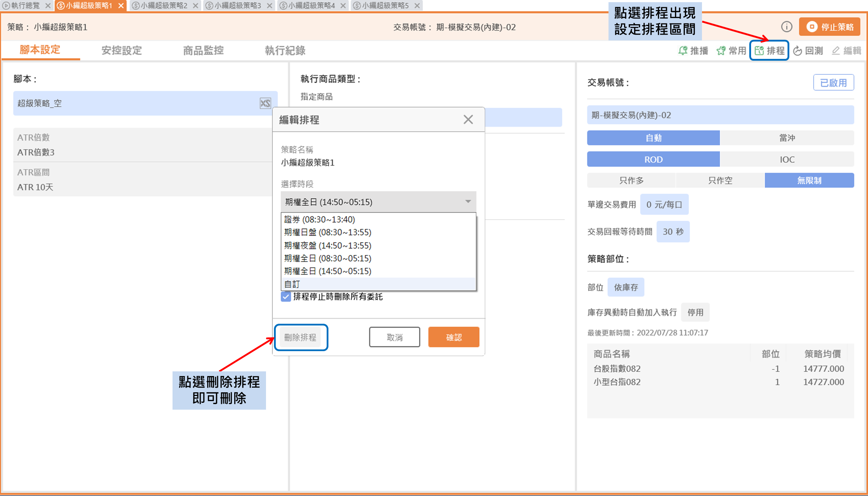Open the 小編超級策略3 tab
868x496 pixels.
[x=237, y=6]
